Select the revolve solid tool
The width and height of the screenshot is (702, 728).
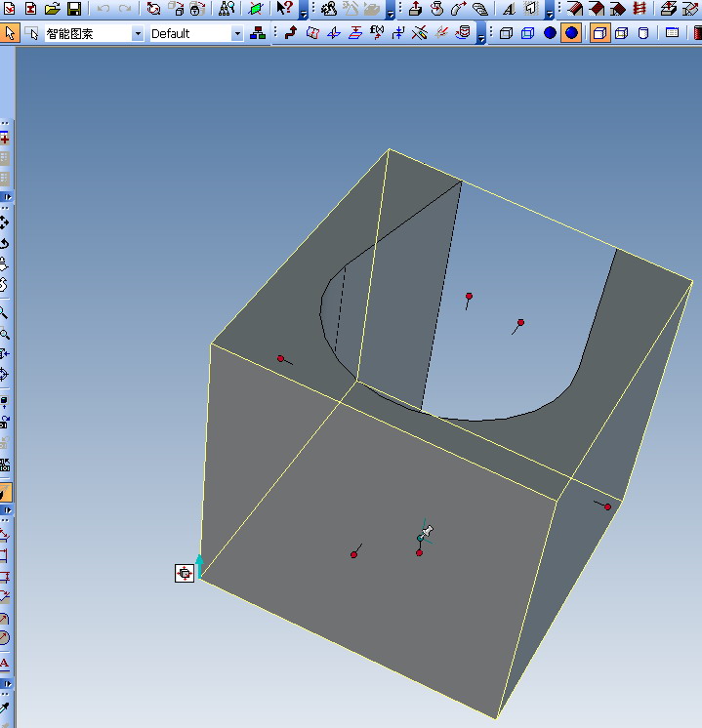[x=436, y=8]
